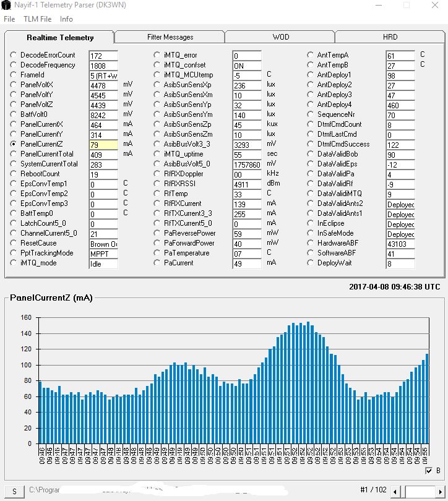Click the S button at bottom left
This screenshot has height=501, width=448.
click(x=14, y=492)
